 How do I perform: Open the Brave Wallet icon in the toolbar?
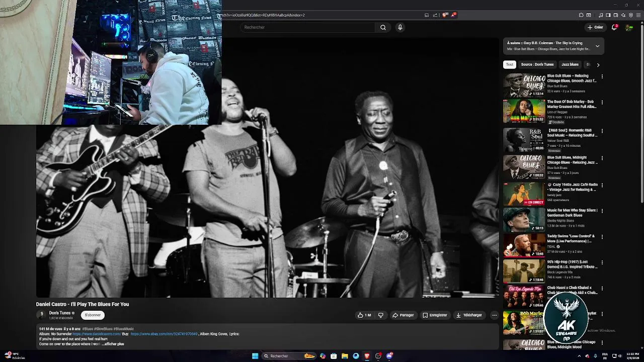pos(616,15)
